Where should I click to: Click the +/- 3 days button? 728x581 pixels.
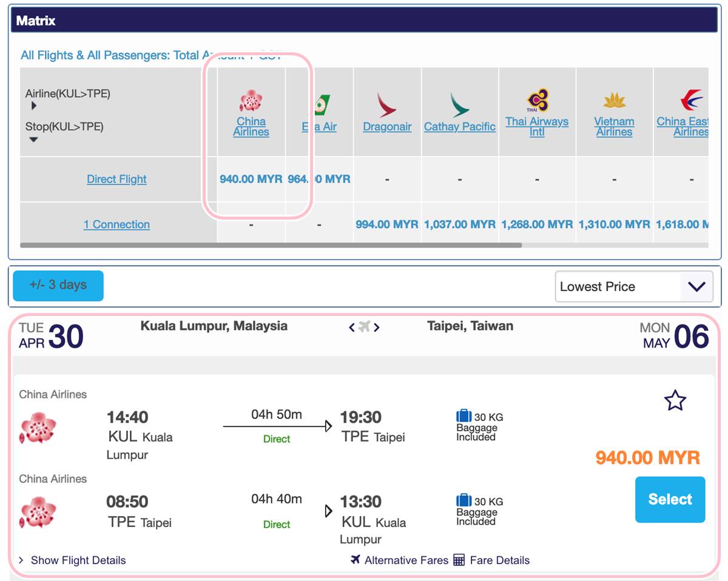[x=58, y=286]
